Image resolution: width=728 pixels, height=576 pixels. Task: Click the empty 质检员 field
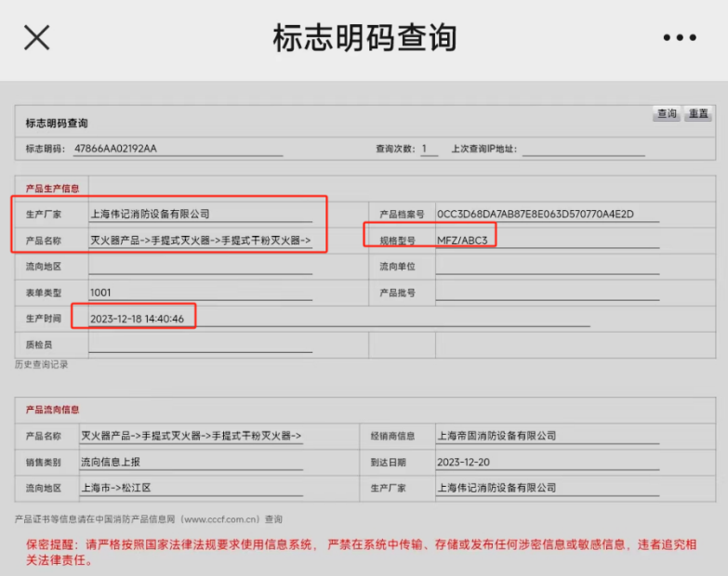(201, 345)
